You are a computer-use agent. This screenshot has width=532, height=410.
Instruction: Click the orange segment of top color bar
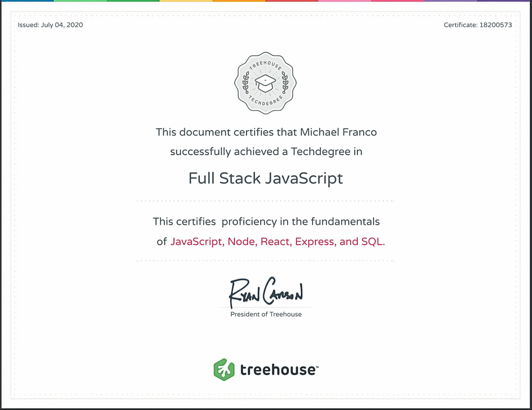239,1
